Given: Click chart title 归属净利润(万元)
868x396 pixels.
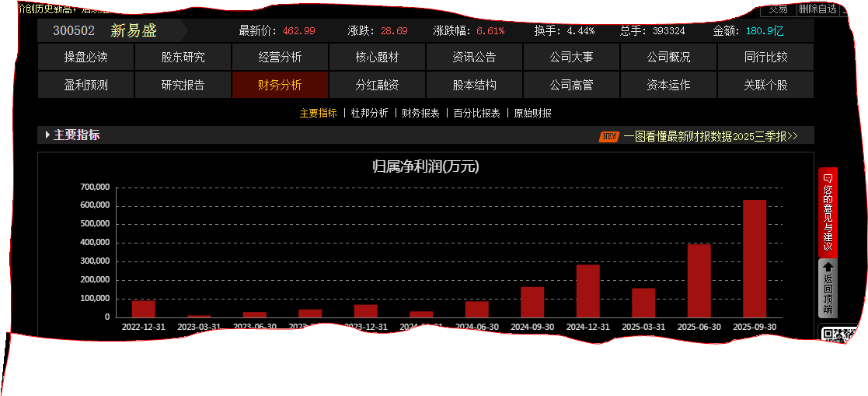Looking at the screenshot, I should tap(426, 166).
